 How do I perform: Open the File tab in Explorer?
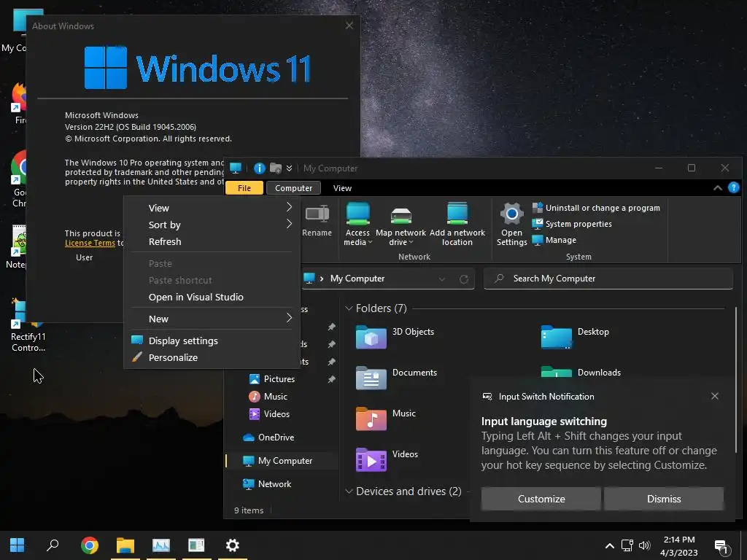[x=244, y=188]
